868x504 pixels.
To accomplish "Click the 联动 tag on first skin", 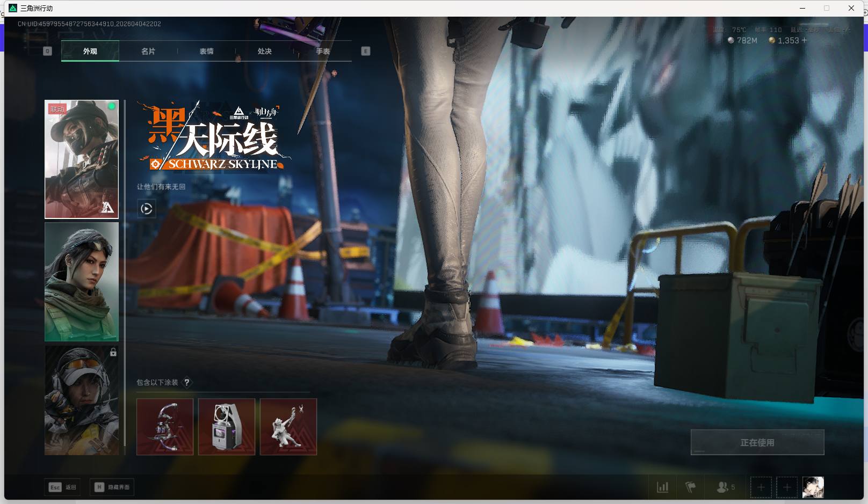I will [57, 109].
